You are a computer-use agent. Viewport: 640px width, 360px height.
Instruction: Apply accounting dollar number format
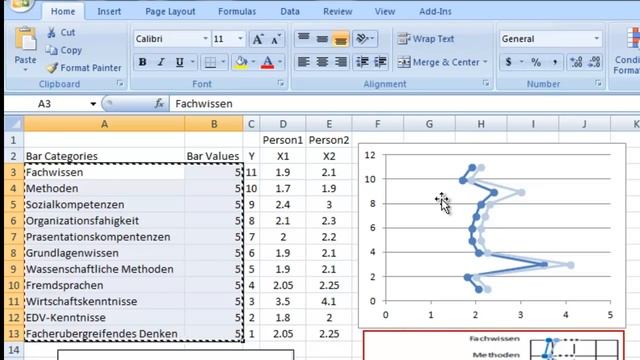[x=508, y=62]
